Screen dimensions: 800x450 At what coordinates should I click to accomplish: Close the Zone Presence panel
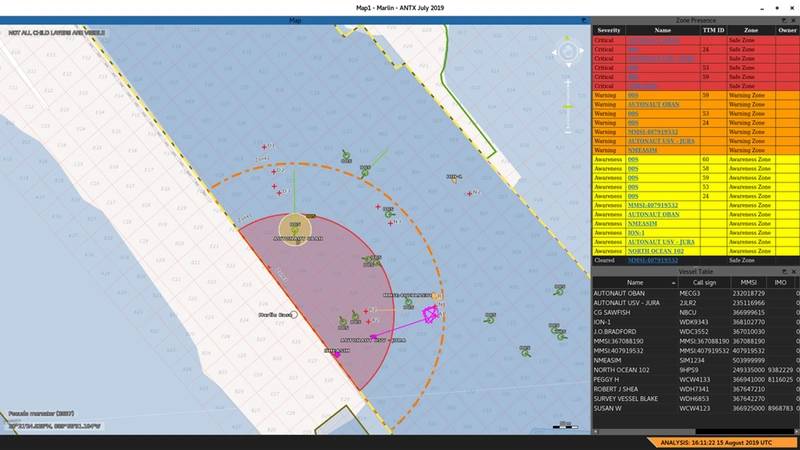click(793, 20)
